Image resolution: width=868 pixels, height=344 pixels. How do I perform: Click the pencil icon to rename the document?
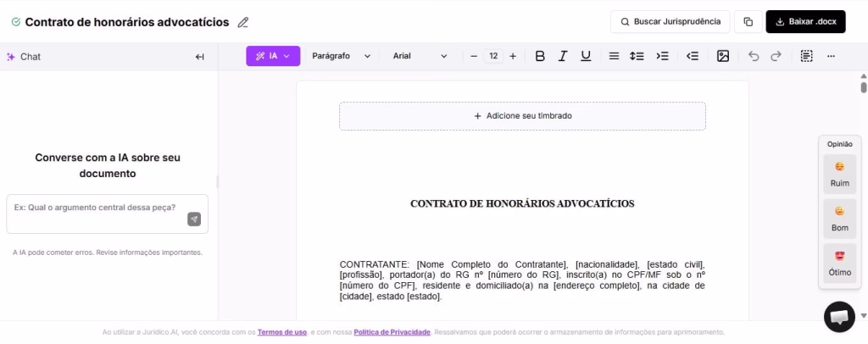coord(242,22)
